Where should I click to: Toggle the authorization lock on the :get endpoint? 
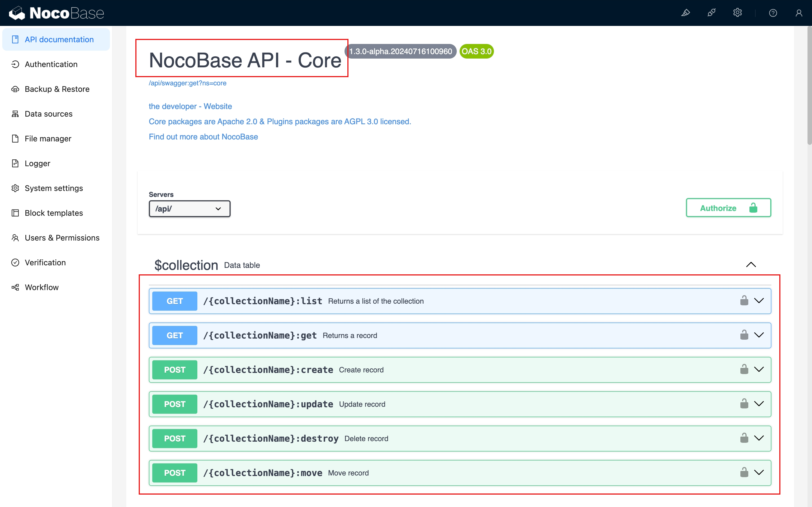click(x=744, y=335)
